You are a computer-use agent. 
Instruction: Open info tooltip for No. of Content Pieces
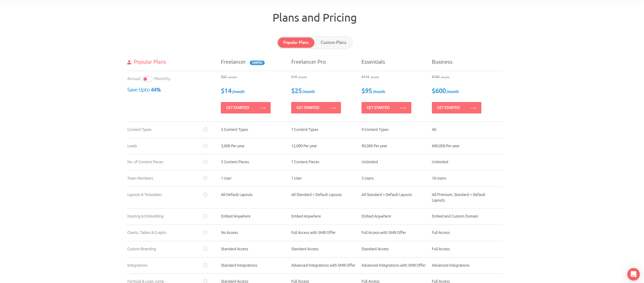[205, 162]
